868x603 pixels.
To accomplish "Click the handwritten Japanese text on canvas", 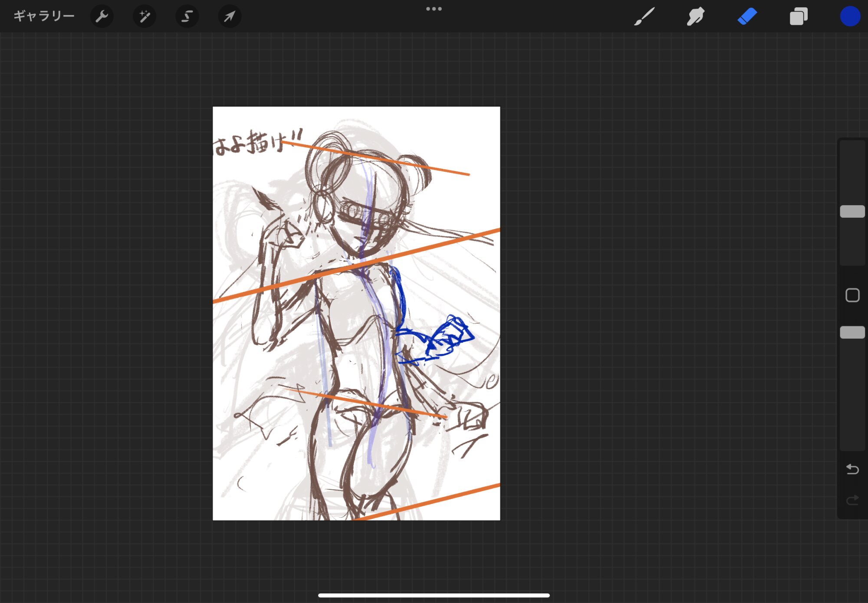I will [x=256, y=143].
